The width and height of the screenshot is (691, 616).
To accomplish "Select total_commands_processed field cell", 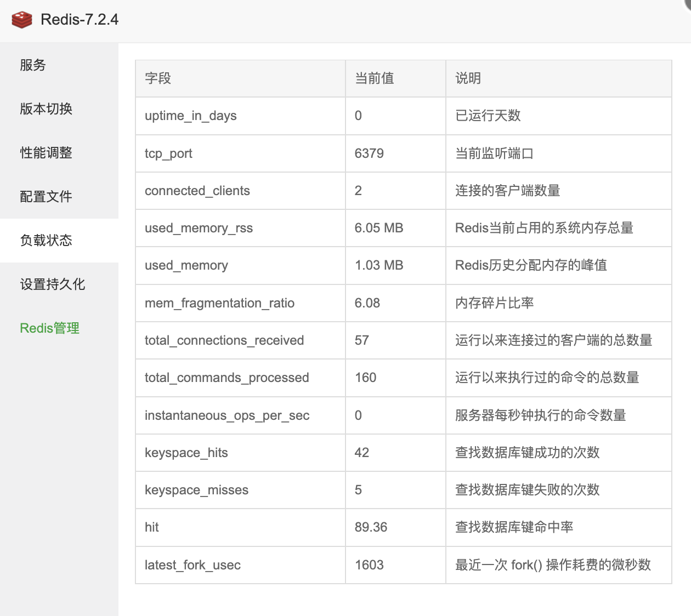I will point(240,378).
